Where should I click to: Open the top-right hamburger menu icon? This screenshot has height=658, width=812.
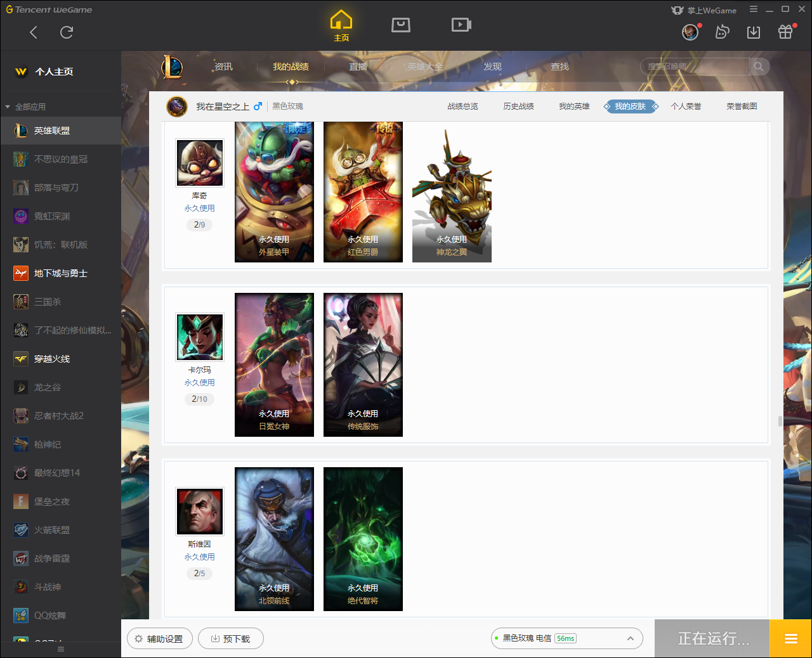coord(754,10)
